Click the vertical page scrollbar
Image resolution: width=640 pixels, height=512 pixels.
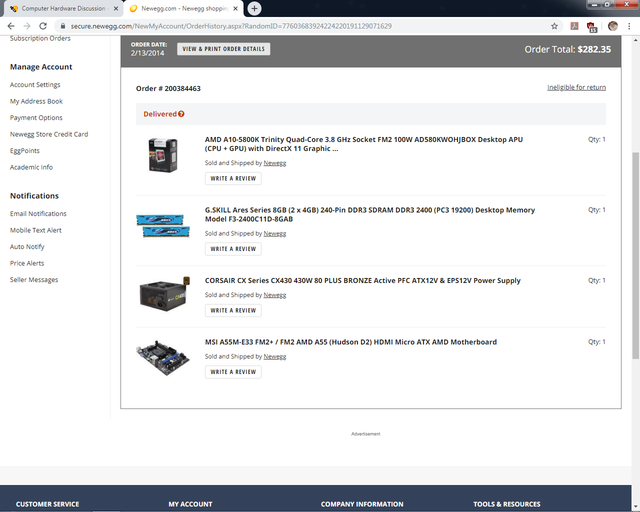click(636, 256)
